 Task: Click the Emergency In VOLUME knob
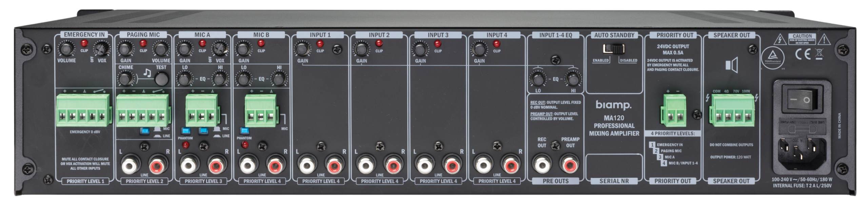pyautogui.click(x=66, y=50)
